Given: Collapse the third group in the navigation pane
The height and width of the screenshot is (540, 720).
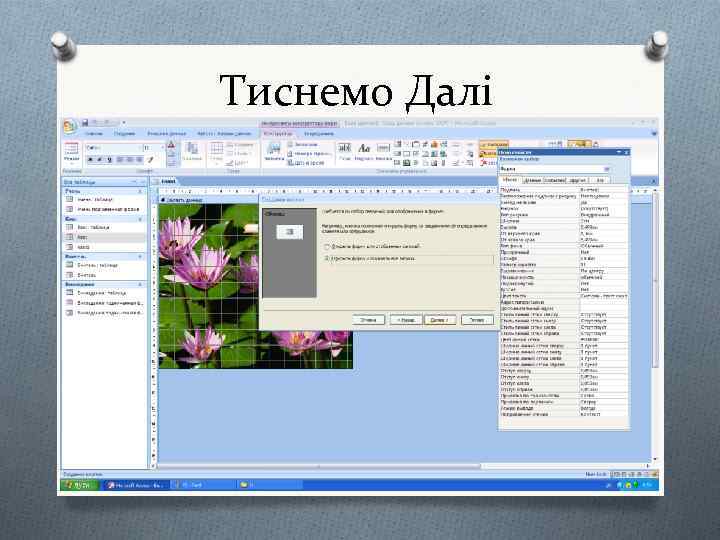Looking at the screenshot, I should tap(141, 257).
